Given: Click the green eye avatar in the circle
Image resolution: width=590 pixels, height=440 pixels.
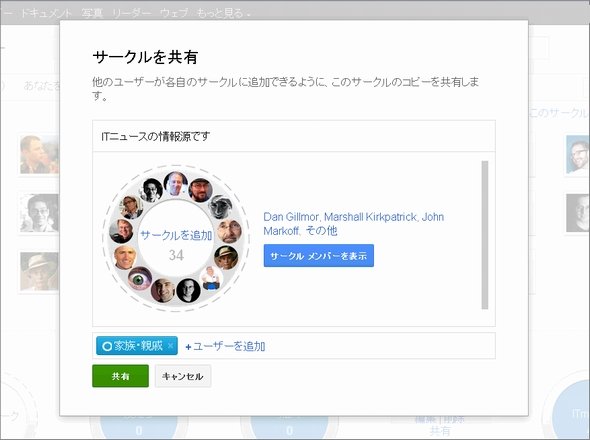Looking at the screenshot, I should (140, 279).
